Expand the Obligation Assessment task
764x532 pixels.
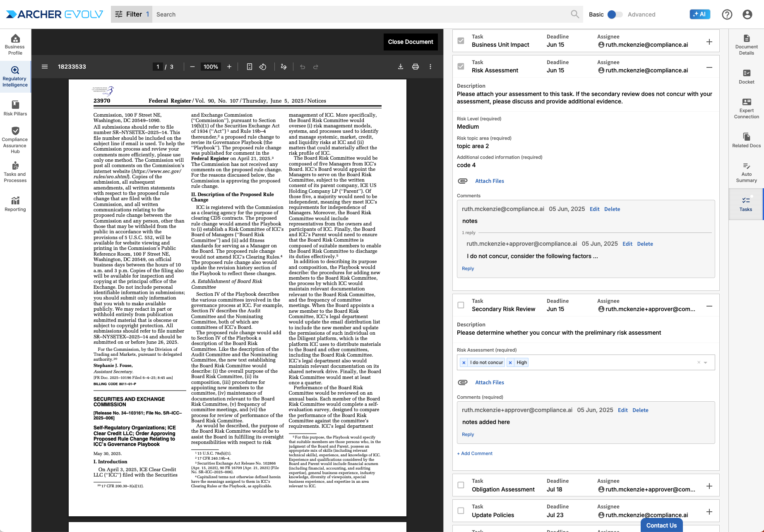click(x=709, y=486)
